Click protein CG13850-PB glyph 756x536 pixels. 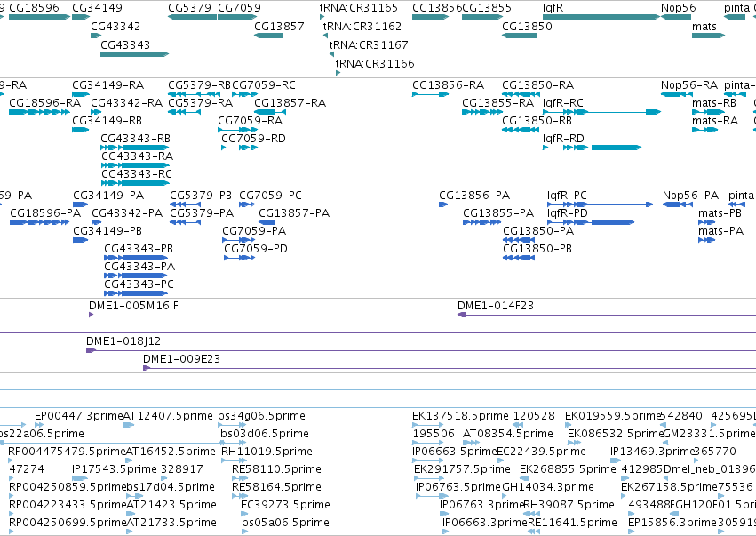[519, 258]
